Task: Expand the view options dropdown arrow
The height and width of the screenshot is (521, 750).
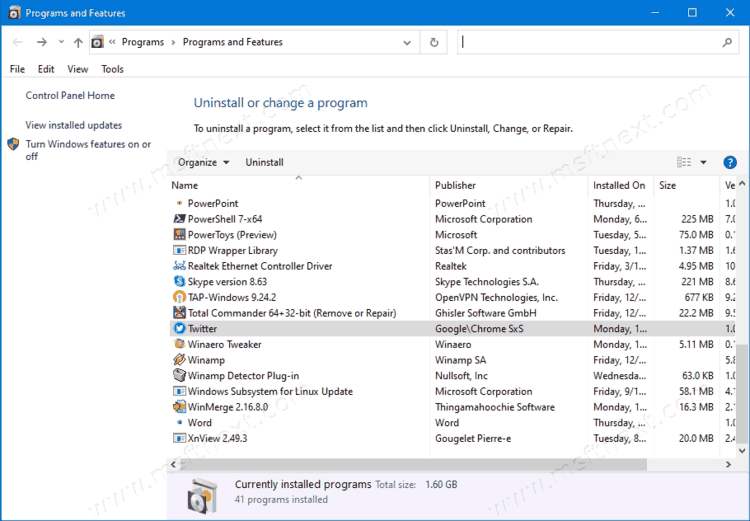Action: (703, 163)
